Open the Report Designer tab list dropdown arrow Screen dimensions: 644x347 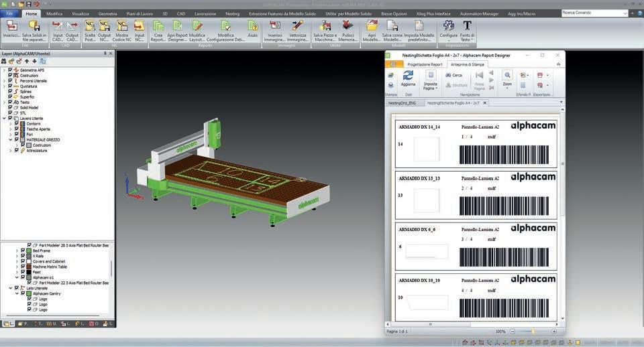tap(561, 102)
